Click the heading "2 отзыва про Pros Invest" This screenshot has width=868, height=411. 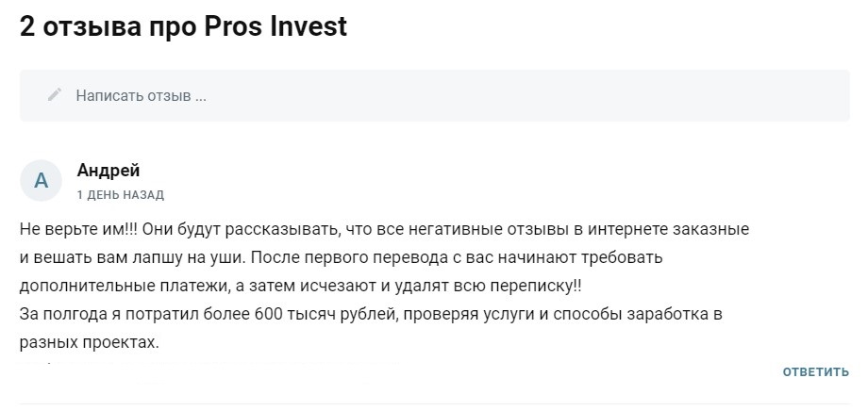point(183,26)
